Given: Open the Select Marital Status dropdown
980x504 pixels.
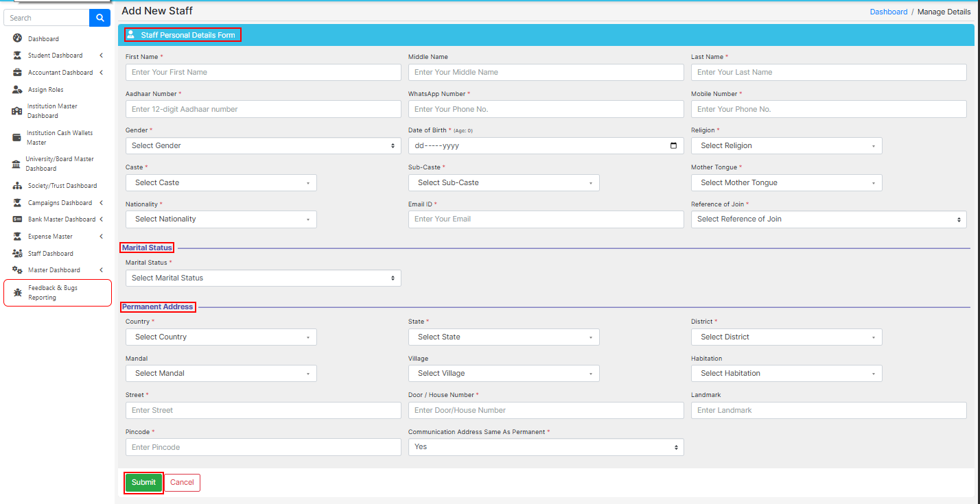Looking at the screenshot, I should click(263, 278).
